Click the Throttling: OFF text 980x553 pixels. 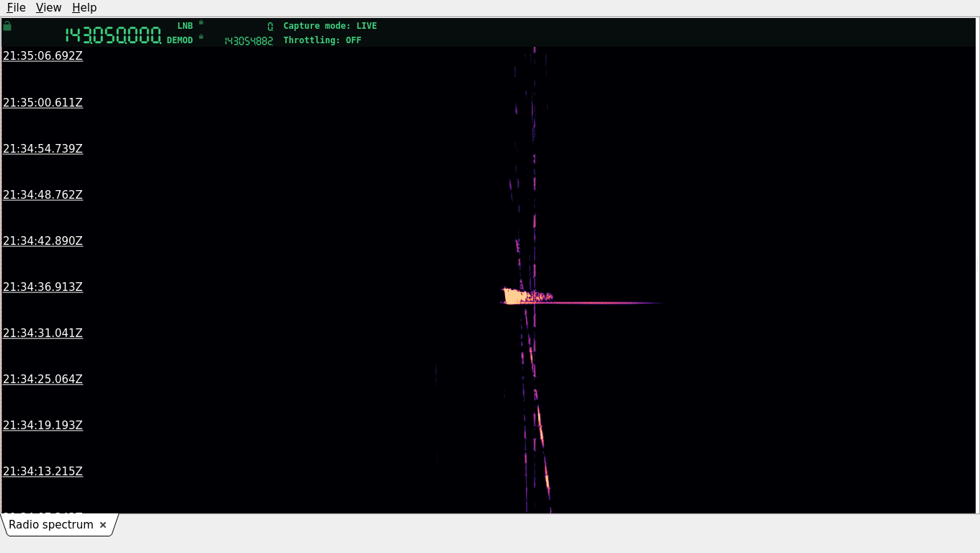(x=322, y=40)
